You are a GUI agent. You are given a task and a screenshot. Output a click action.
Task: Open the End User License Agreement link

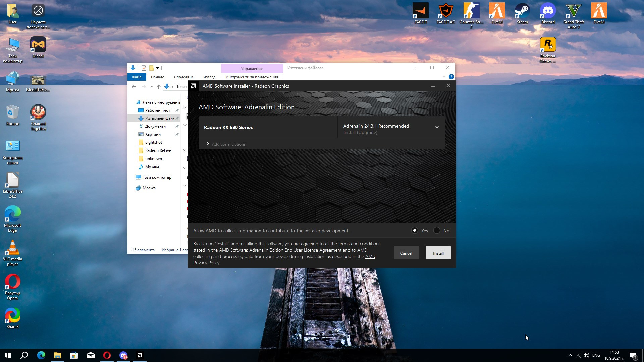click(280, 250)
